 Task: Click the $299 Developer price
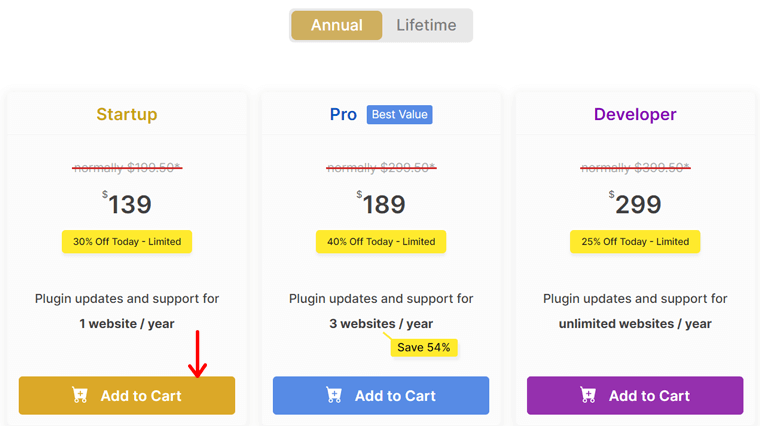point(635,204)
